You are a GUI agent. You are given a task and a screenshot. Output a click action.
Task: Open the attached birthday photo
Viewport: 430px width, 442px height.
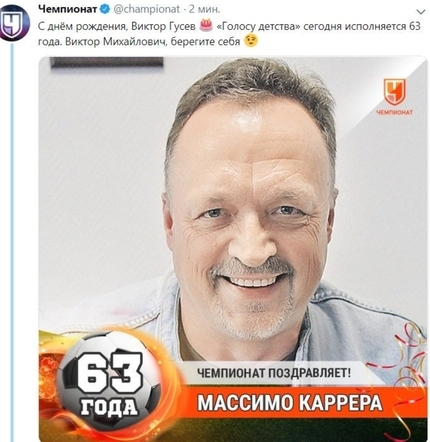coord(233,248)
